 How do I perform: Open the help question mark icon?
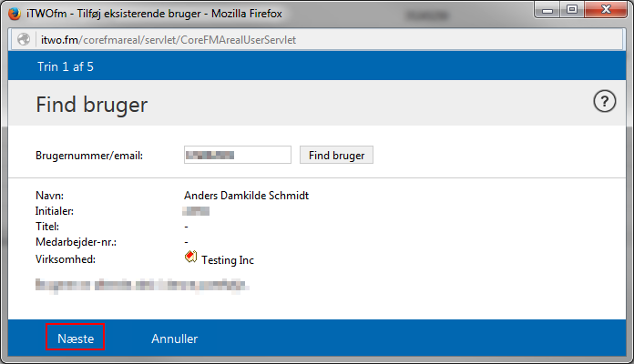pos(605,102)
